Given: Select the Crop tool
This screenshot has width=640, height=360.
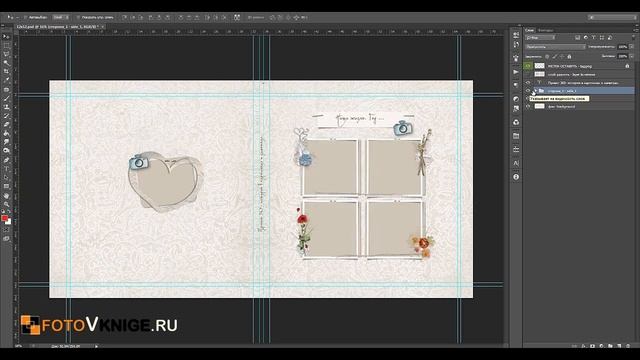Looking at the screenshot, I should click(6, 71).
